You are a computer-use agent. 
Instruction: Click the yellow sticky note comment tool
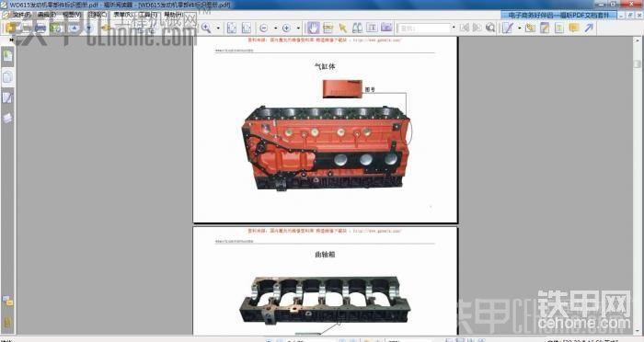[x=573, y=28]
